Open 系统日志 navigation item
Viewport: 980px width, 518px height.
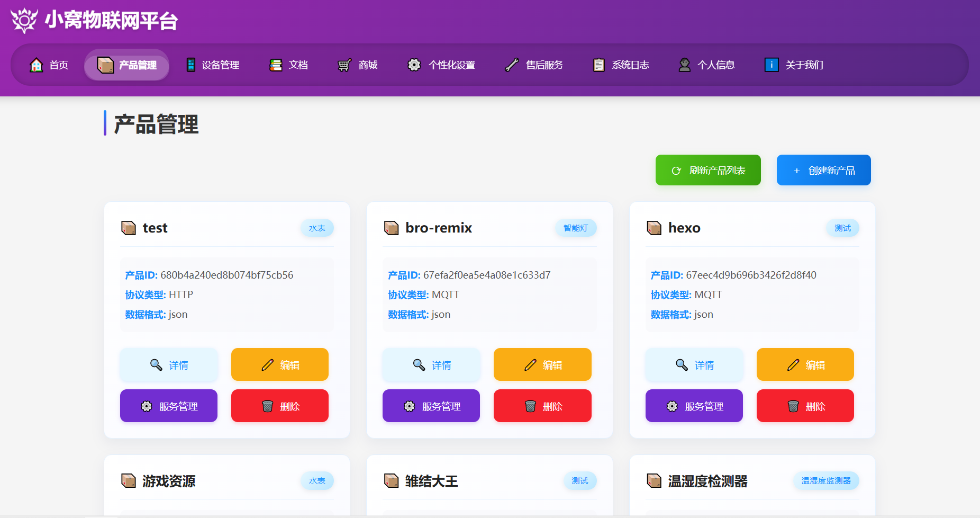point(621,65)
